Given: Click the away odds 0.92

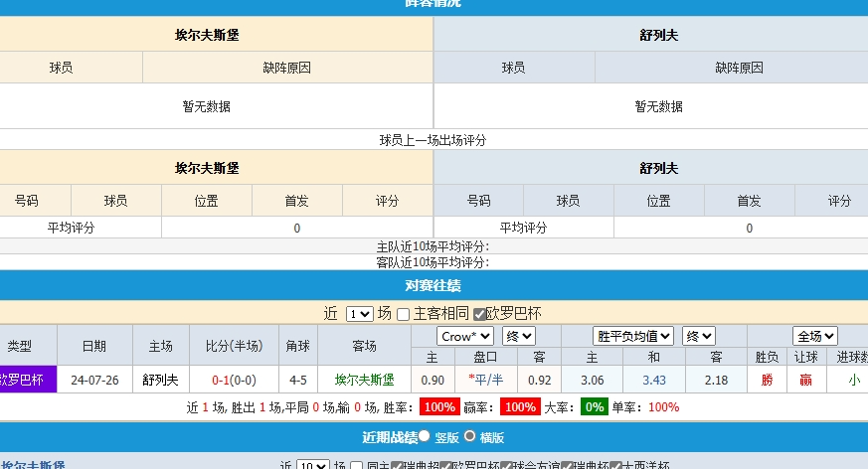Looking at the screenshot, I should tap(539, 381).
